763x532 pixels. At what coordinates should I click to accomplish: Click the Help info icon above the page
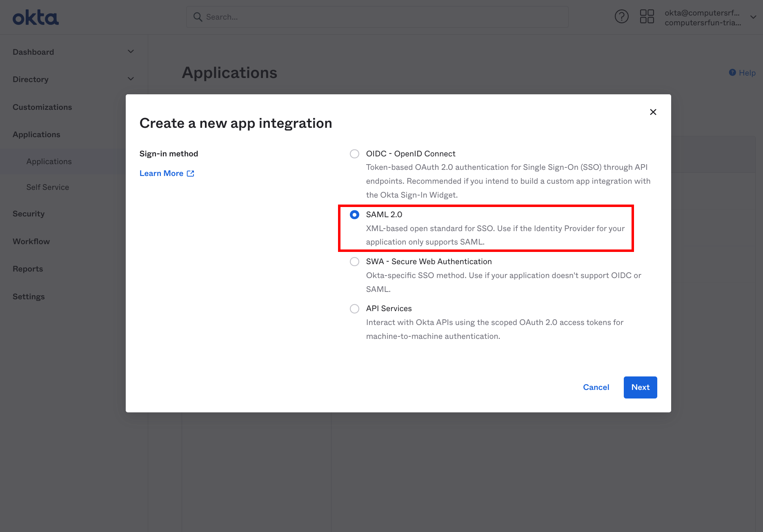pos(732,72)
